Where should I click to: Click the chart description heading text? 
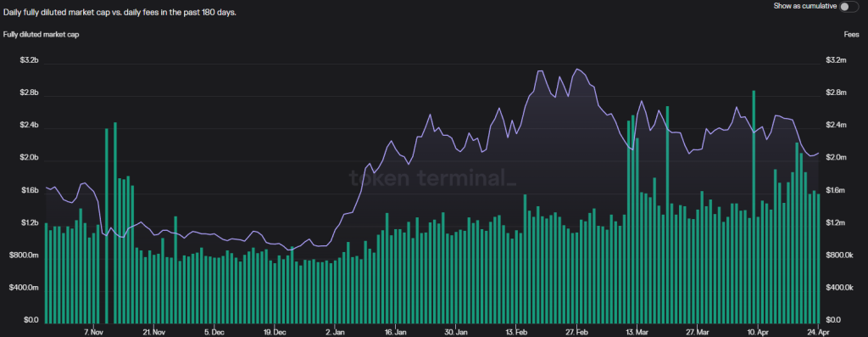point(120,12)
